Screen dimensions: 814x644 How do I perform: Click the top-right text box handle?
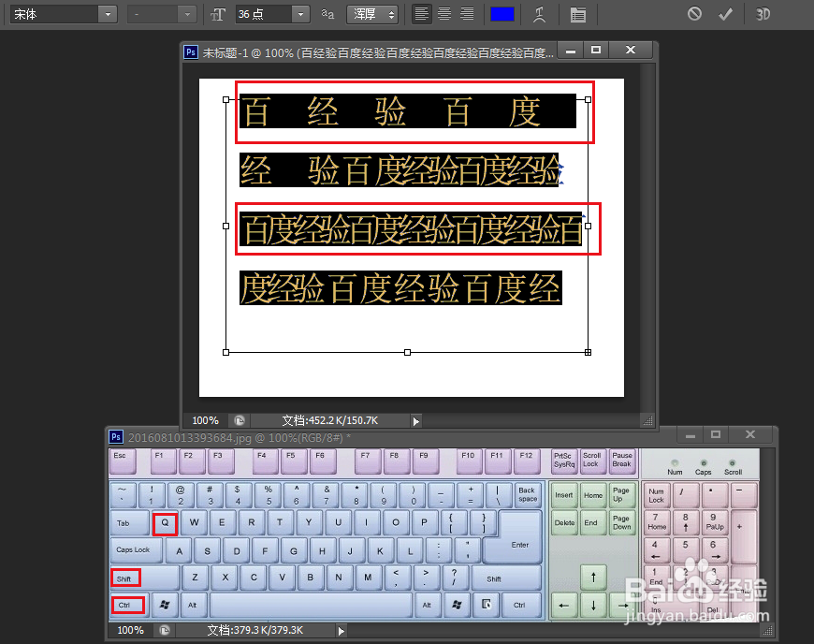pyautogui.click(x=589, y=100)
